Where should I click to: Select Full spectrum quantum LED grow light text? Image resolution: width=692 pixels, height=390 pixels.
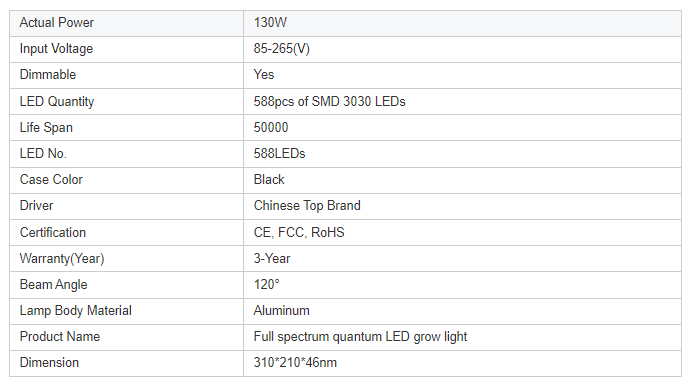[x=360, y=337]
